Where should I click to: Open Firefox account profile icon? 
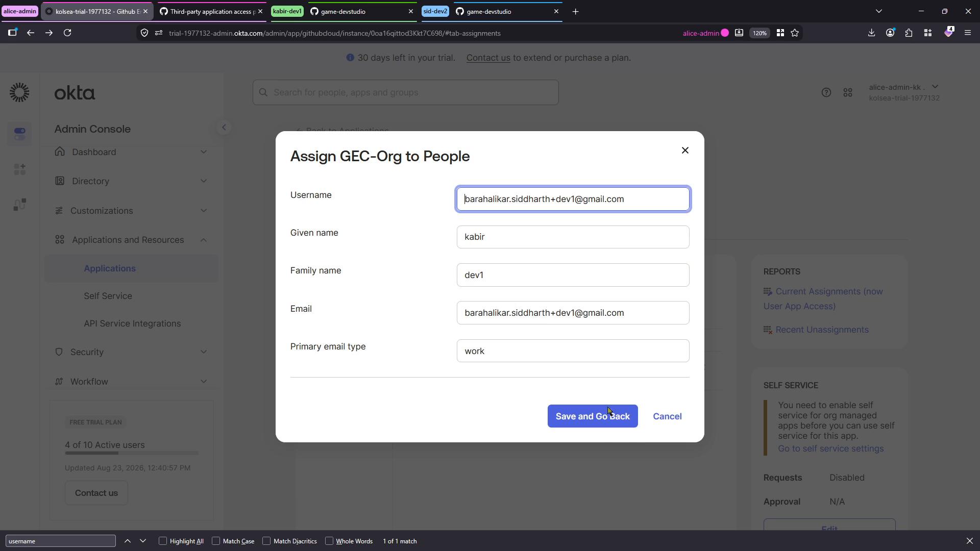[x=890, y=33]
